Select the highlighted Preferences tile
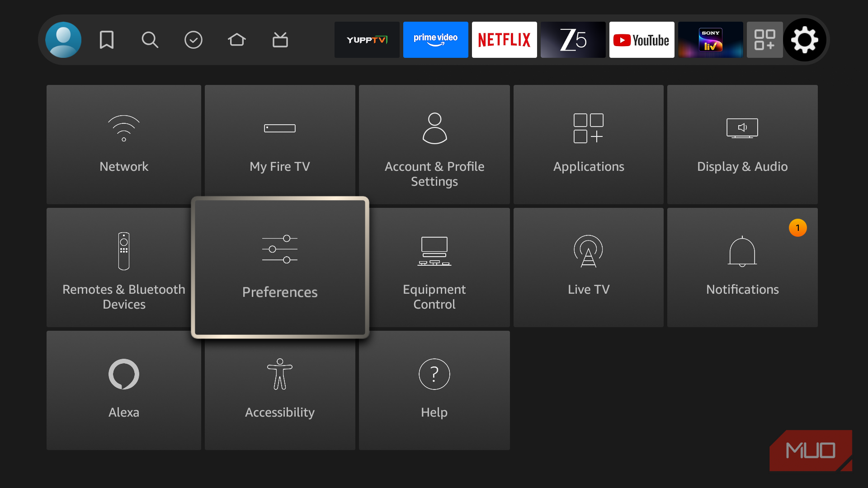Image resolution: width=868 pixels, height=488 pixels. coord(280,267)
